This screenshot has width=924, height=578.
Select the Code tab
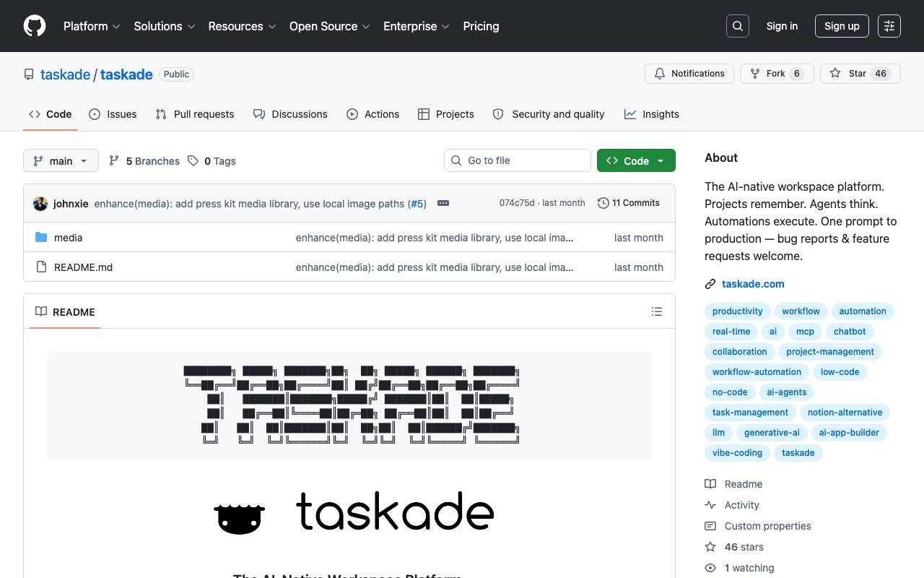coord(51,114)
